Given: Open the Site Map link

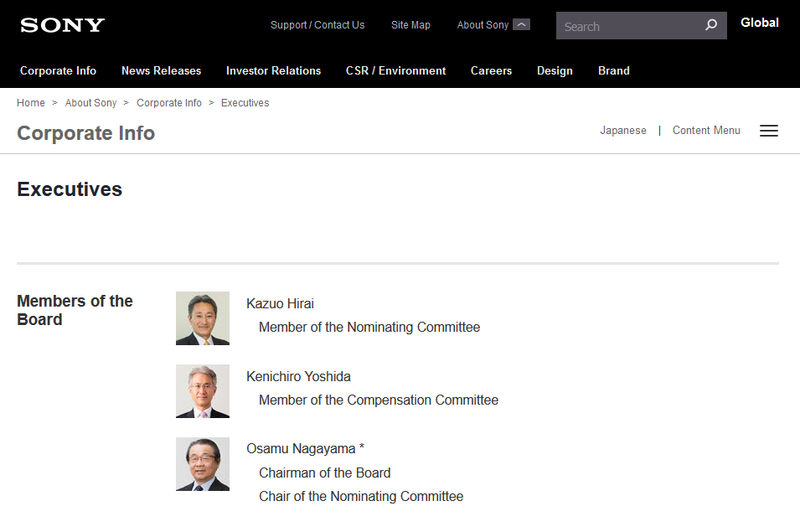Looking at the screenshot, I should 410,25.
